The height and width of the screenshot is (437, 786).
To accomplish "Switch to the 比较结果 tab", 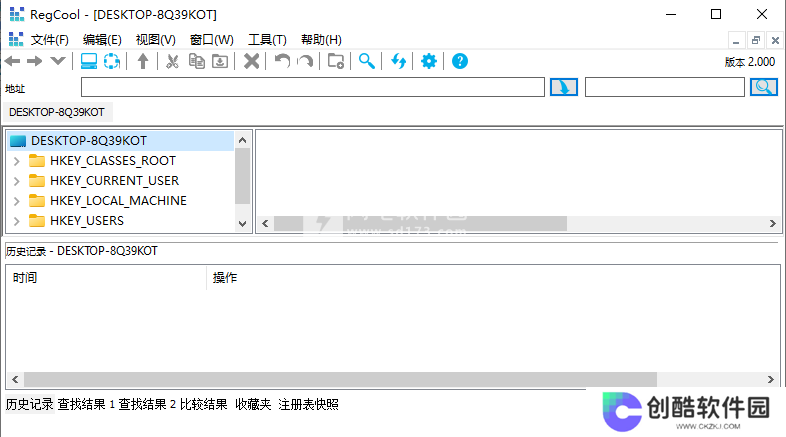I will (x=204, y=404).
